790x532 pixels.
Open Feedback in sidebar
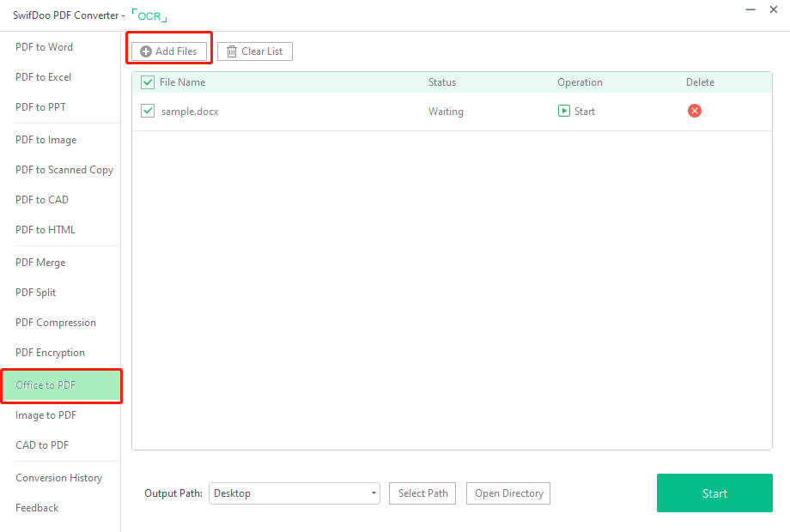pyautogui.click(x=37, y=508)
